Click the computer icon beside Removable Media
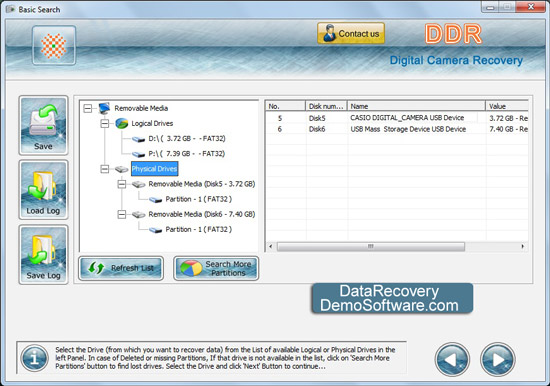The width and height of the screenshot is (550, 386). (105, 108)
